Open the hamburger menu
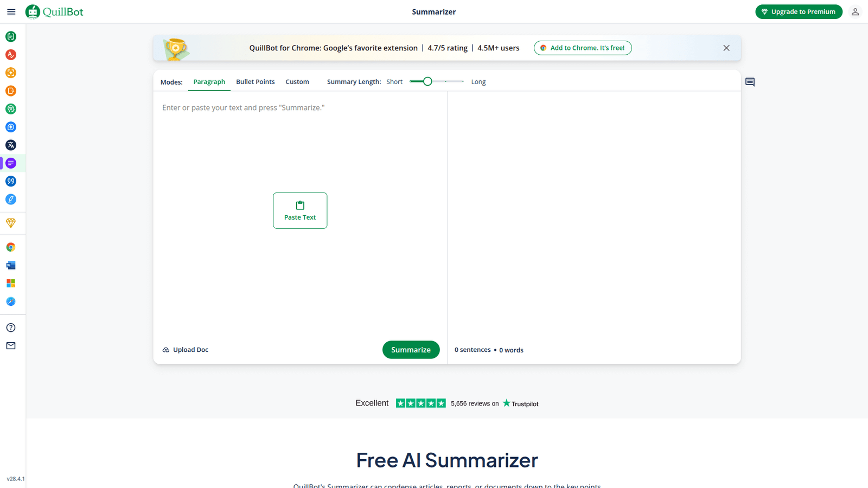This screenshot has height=488, width=868. point(11,12)
